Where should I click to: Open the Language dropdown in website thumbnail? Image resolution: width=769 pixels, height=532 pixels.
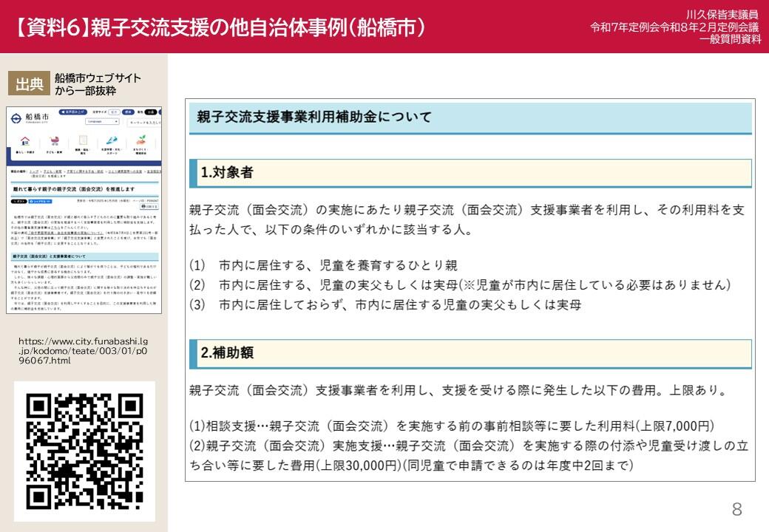(x=102, y=121)
